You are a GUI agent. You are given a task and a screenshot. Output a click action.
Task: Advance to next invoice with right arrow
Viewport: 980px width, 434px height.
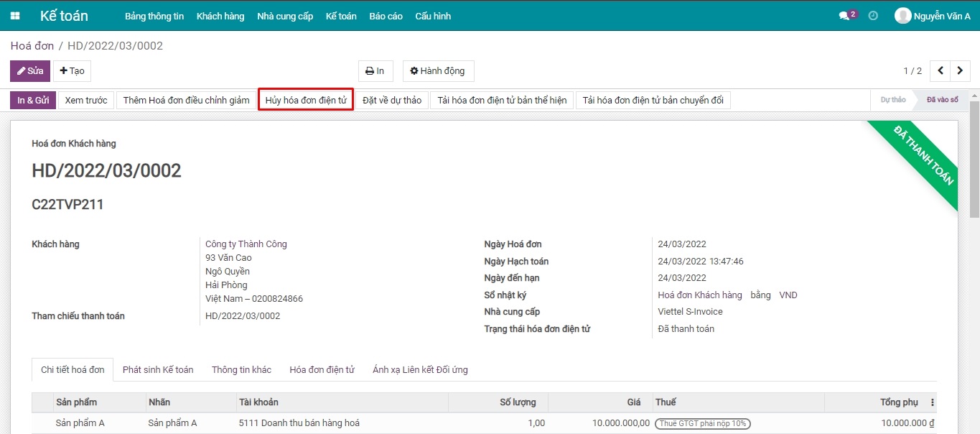960,70
